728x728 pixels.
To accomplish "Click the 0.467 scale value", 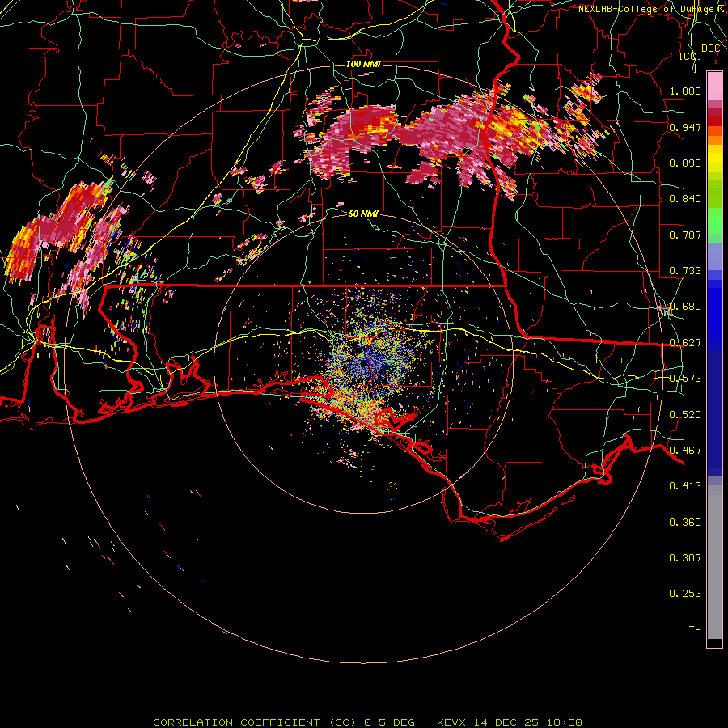I will point(685,451).
